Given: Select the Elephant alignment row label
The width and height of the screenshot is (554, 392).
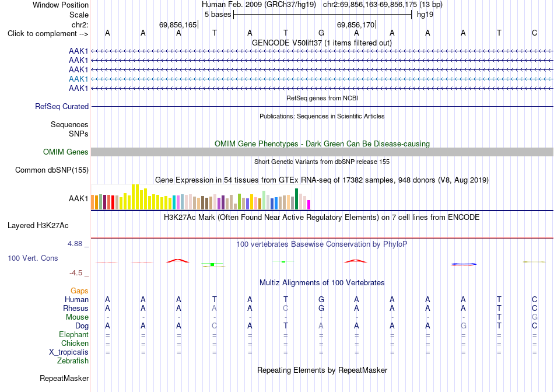Looking at the screenshot, I should [73, 334].
